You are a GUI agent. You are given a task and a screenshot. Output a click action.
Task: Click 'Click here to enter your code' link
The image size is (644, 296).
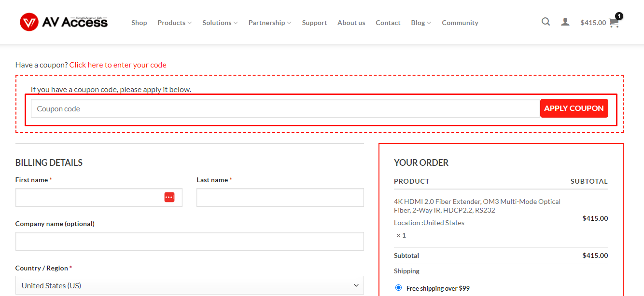pos(118,65)
